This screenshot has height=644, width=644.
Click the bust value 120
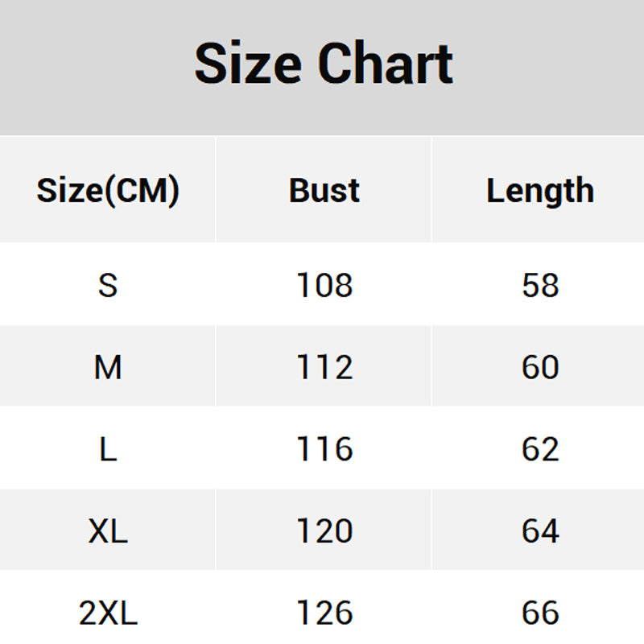point(324,531)
